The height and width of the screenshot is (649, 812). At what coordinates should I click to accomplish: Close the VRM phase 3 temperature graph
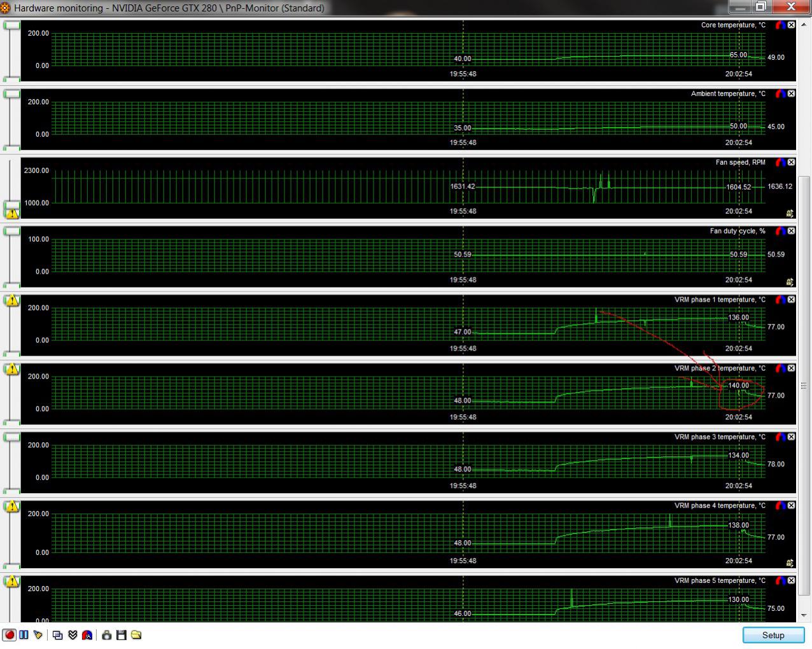click(x=791, y=437)
